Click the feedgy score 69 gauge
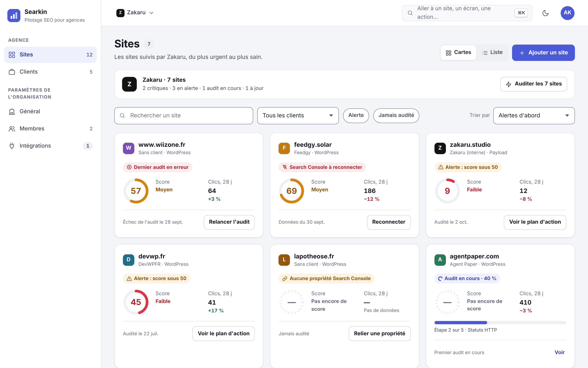 point(292,191)
